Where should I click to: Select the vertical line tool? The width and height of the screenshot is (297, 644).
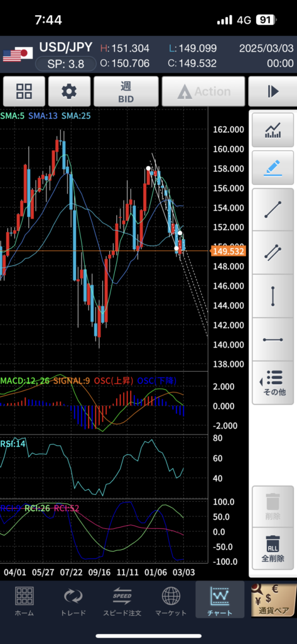click(x=273, y=296)
